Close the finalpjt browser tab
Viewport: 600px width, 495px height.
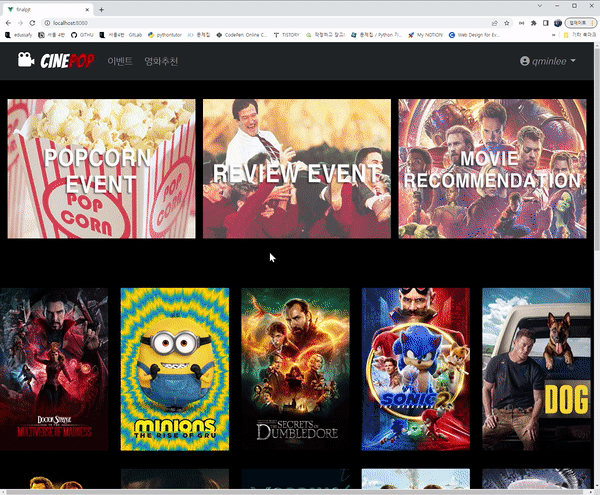click(87, 10)
